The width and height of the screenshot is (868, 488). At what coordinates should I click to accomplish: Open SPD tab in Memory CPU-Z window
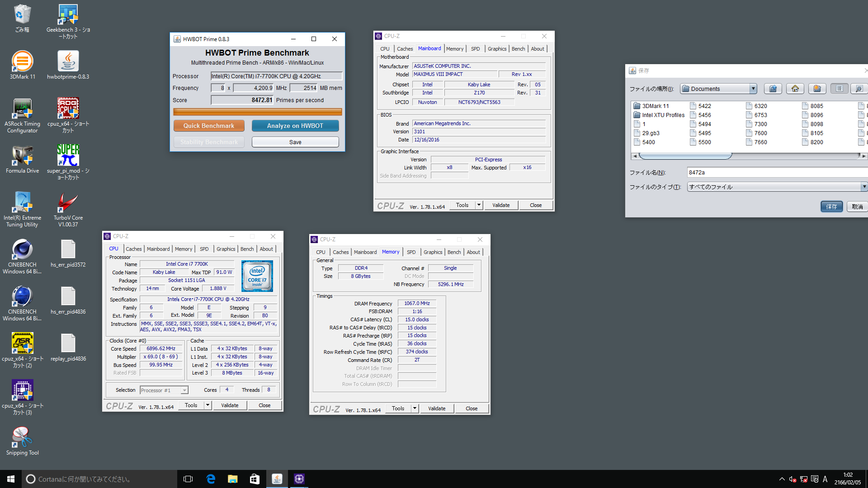(x=411, y=252)
